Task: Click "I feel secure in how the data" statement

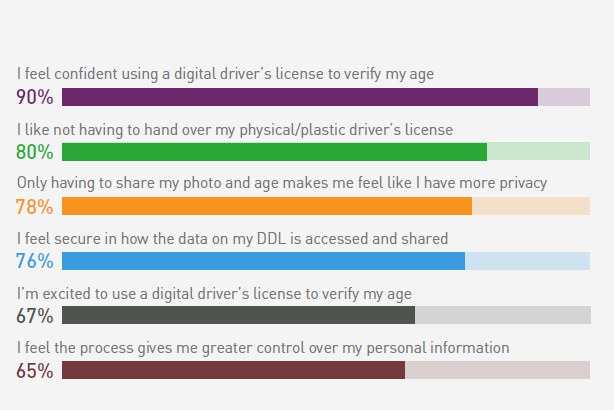Action: 232,239
